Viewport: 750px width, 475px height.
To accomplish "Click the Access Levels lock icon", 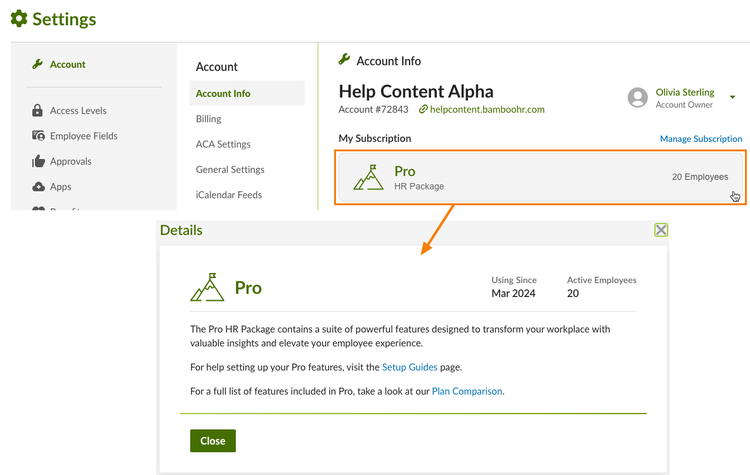I will (x=37, y=110).
